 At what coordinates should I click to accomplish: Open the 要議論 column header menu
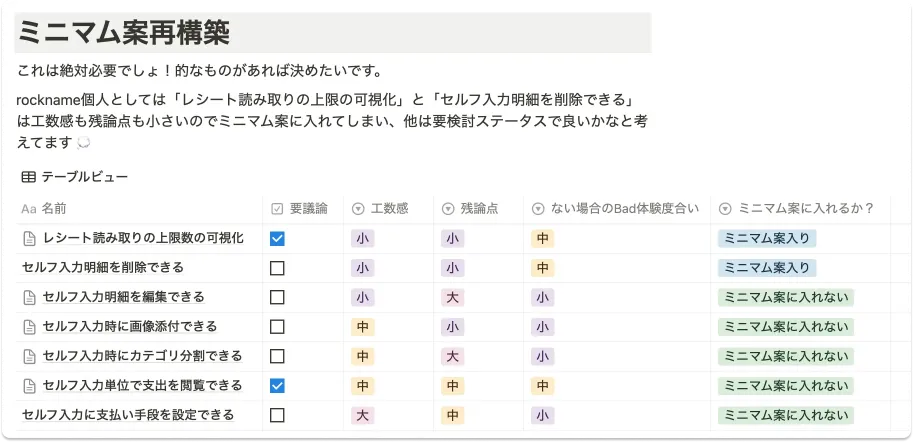pyautogui.click(x=303, y=209)
